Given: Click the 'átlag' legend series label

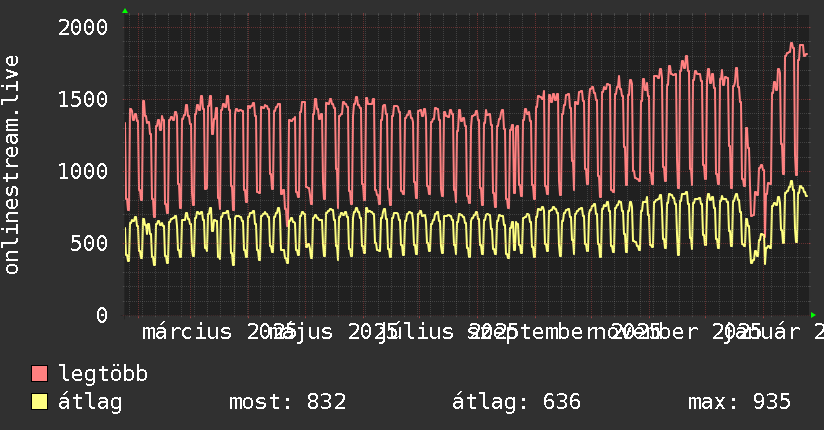Looking at the screenshot, I should 90,402.
